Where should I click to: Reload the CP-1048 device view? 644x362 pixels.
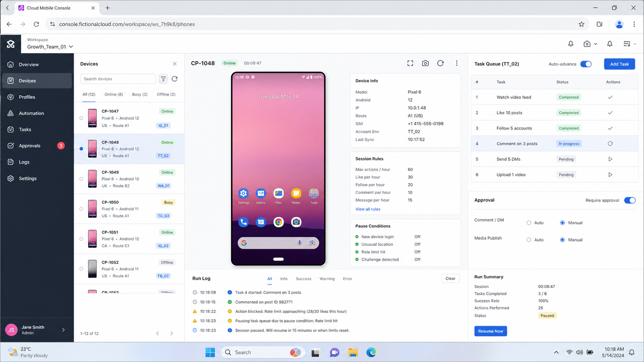(440, 63)
